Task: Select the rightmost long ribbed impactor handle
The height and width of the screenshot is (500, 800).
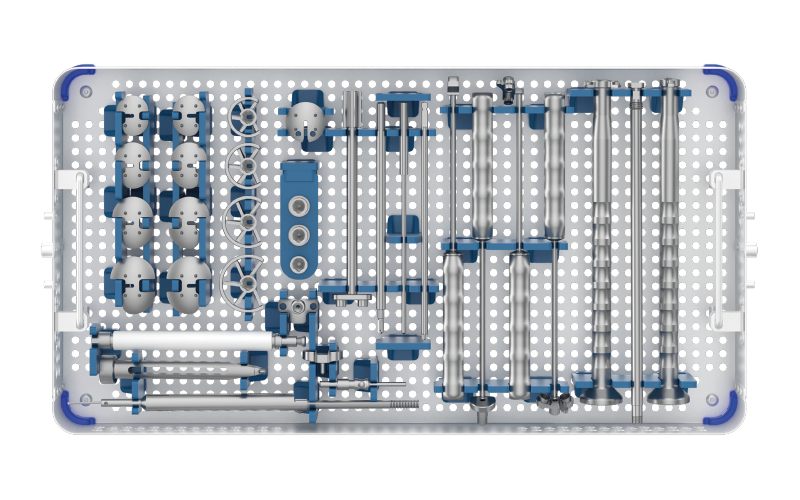Action: click(x=668, y=241)
